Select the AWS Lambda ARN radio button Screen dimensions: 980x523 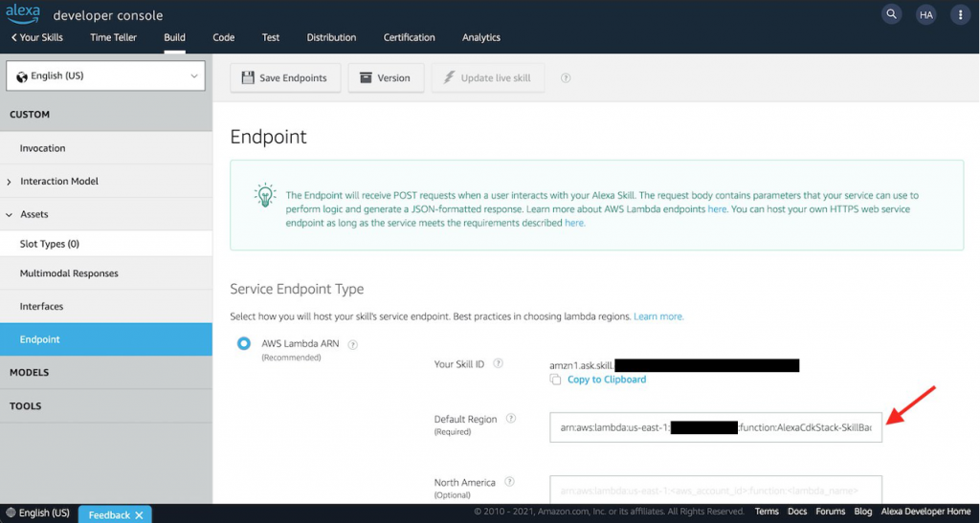(x=244, y=343)
